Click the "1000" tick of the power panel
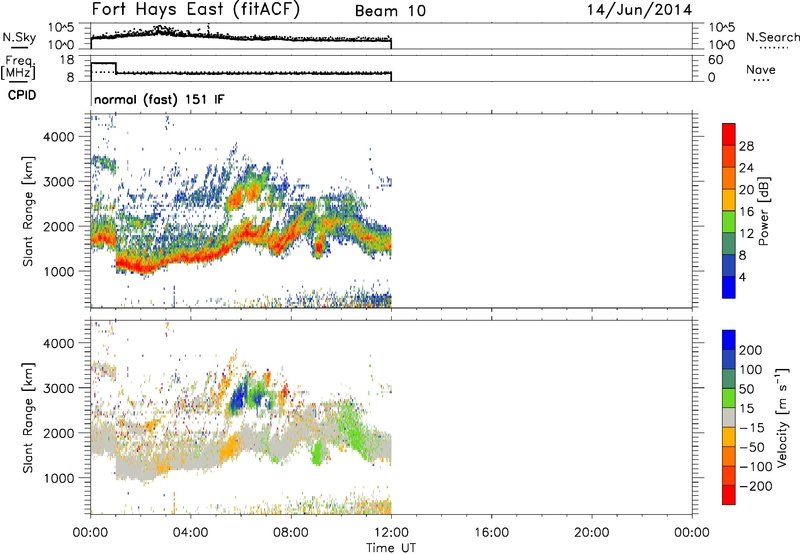This screenshot has height=554, width=800. click(x=58, y=271)
